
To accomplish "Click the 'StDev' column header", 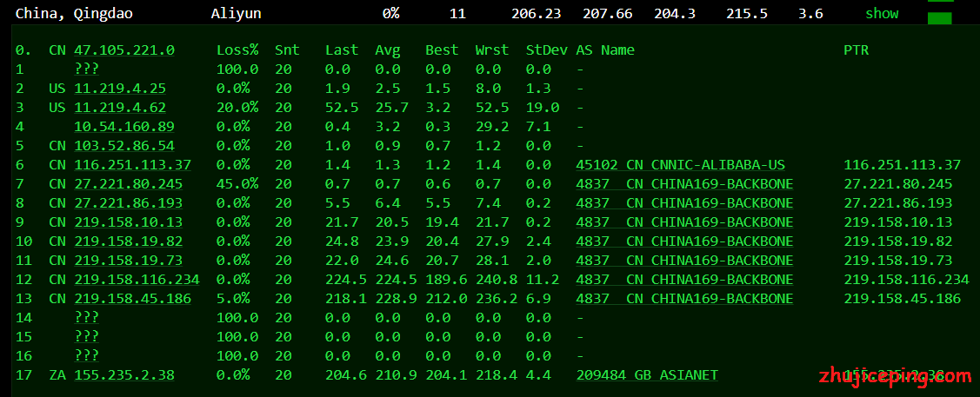I will [x=547, y=50].
